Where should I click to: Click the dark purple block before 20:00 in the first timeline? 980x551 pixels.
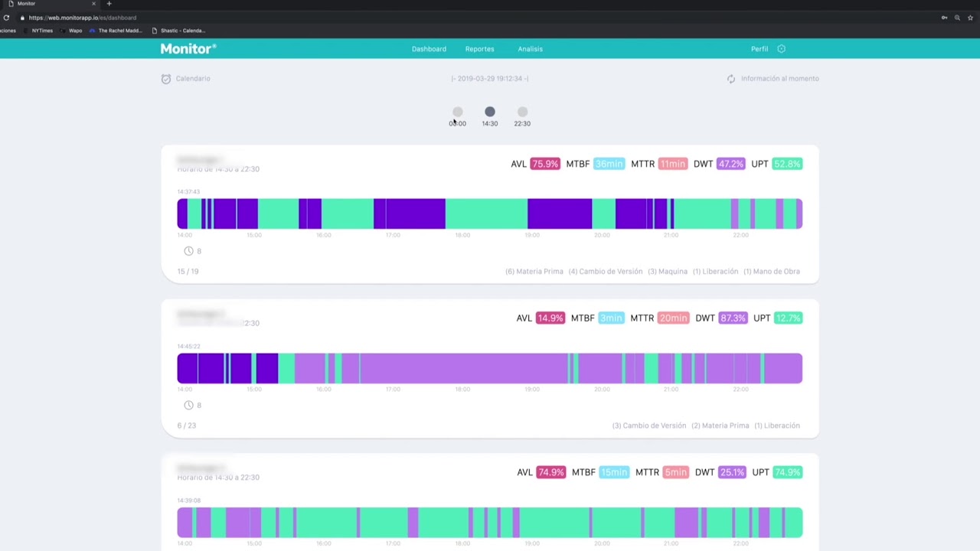pos(560,214)
